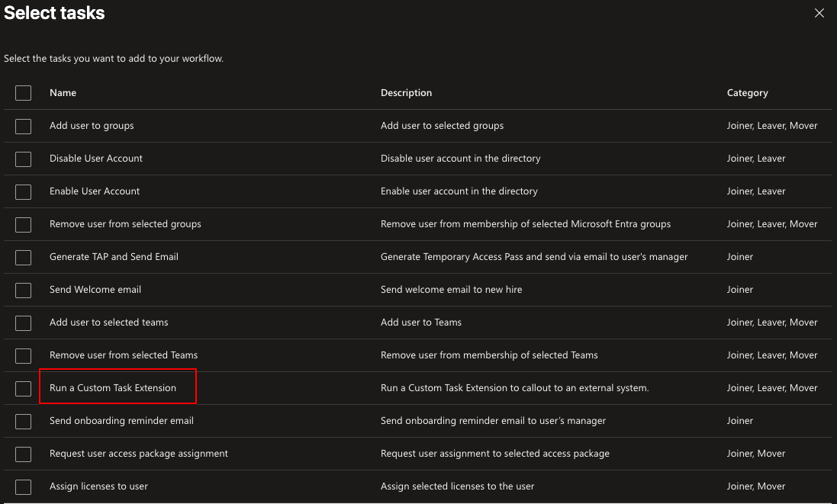Select 'Remove user from selected groups' name
The height and width of the screenshot is (504, 837).
[125, 224]
